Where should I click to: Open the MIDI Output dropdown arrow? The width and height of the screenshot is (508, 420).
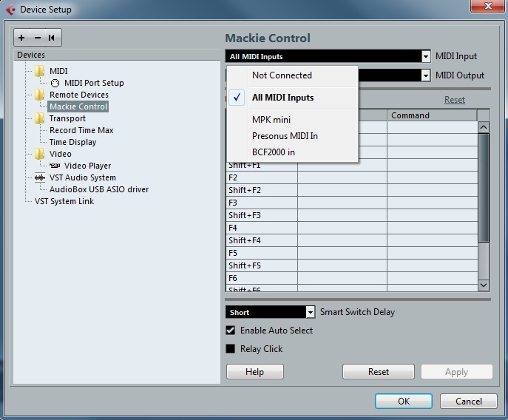426,75
